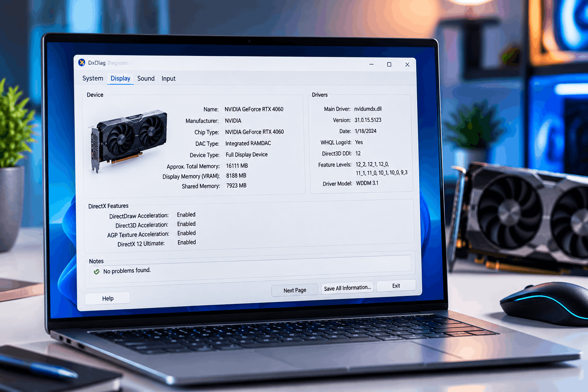Open the System tab

pos(93,78)
